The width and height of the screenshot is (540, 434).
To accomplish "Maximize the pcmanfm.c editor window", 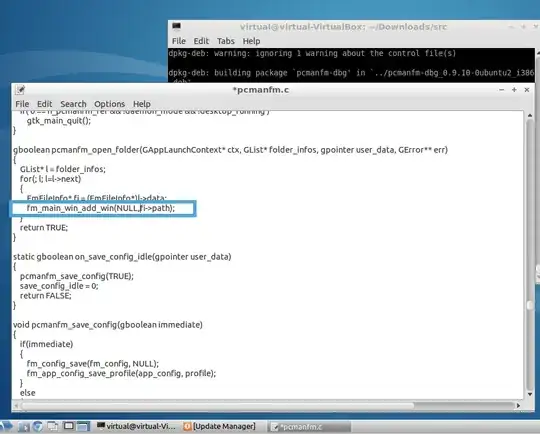I will [514, 90].
